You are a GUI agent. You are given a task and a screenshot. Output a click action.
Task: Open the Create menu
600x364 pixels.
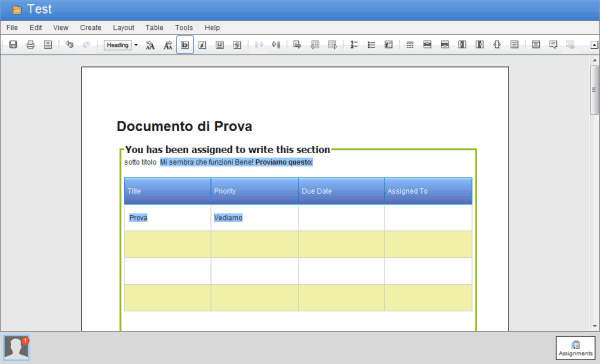(90, 28)
